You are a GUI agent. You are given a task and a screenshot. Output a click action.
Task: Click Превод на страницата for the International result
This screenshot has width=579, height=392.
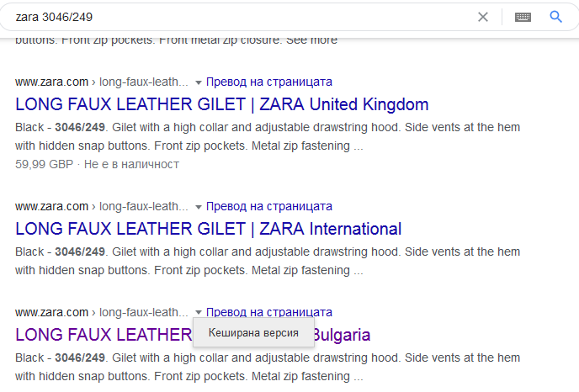point(269,206)
